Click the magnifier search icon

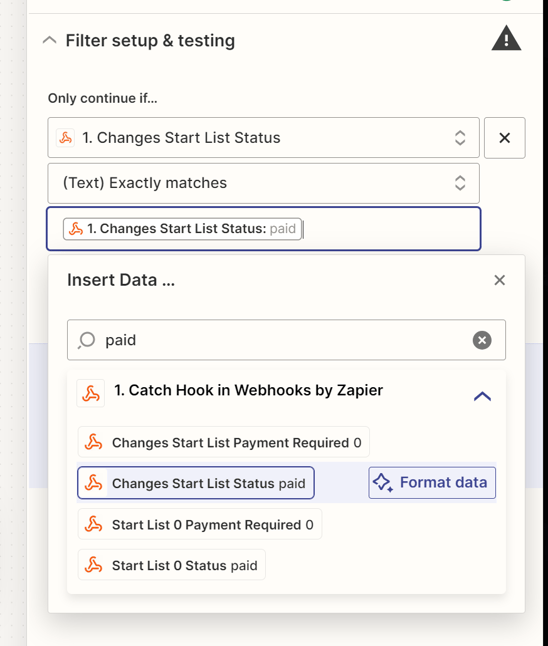87,340
